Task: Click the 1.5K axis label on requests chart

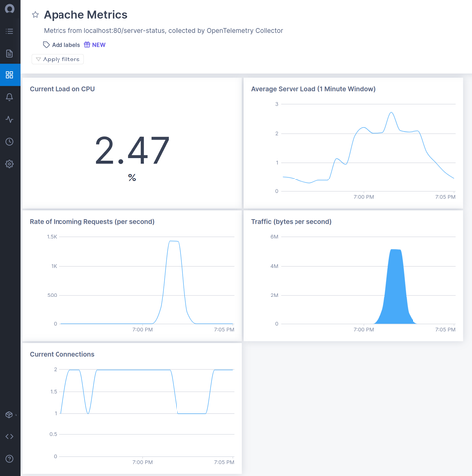Action: click(x=52, y=237)
